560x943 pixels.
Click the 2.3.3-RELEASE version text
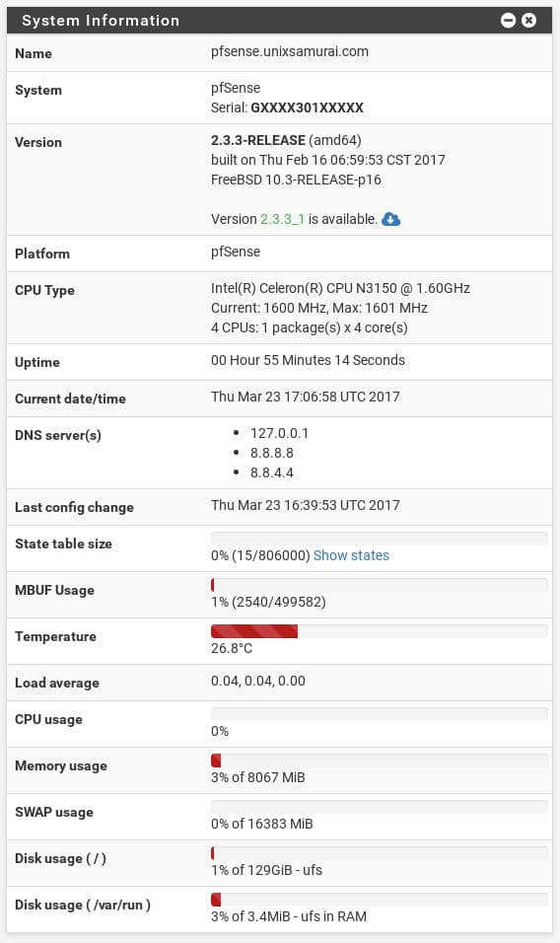(x=258, y=140)
